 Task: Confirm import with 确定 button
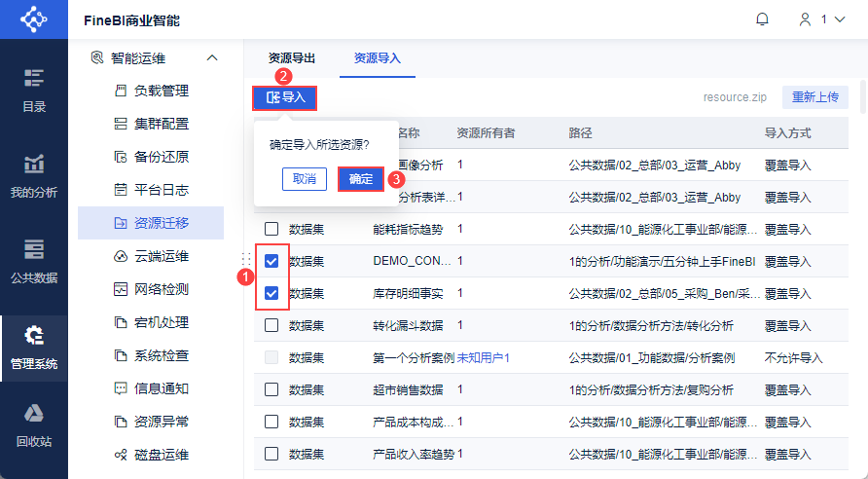tap(360, 179)
